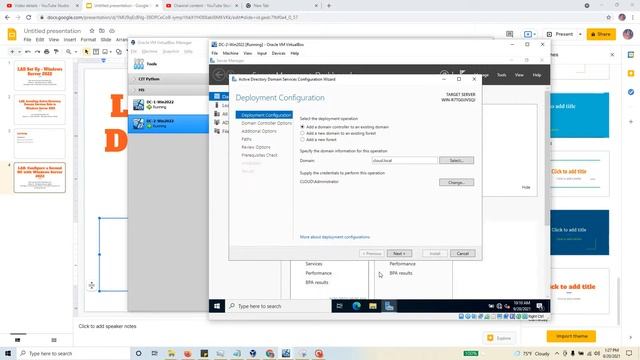Open Tools menu in Server Manager

(502, 75)
